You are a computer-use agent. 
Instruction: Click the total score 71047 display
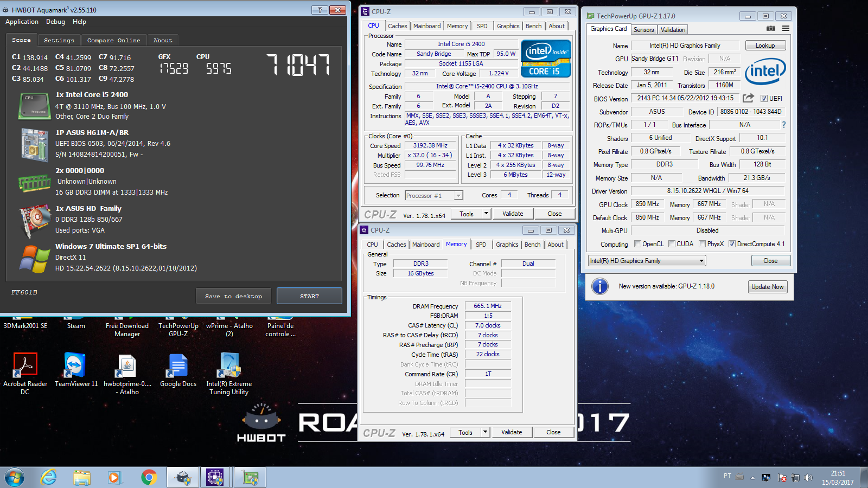298,65
